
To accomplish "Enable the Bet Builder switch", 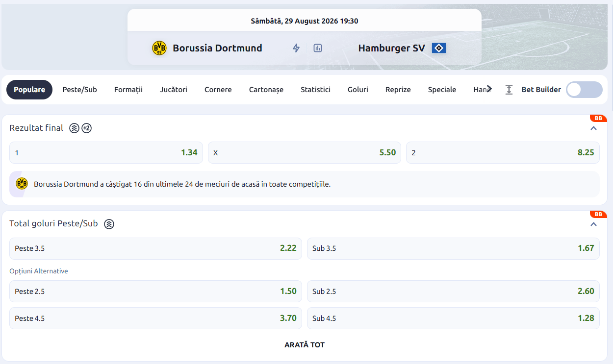I will pyautogui.click(x=584, y=90).
